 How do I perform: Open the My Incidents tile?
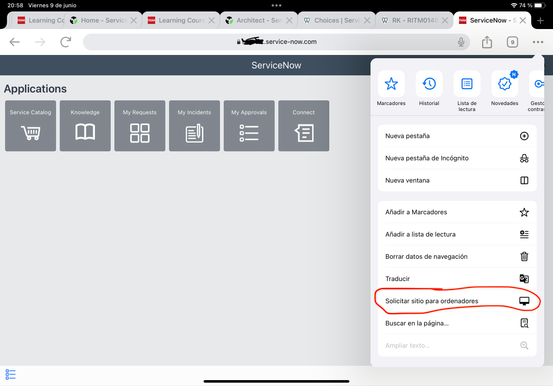click(194, 126)
